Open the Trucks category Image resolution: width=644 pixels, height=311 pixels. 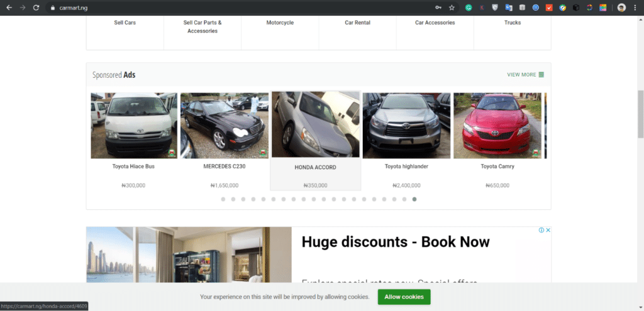[x=513, y=23]
